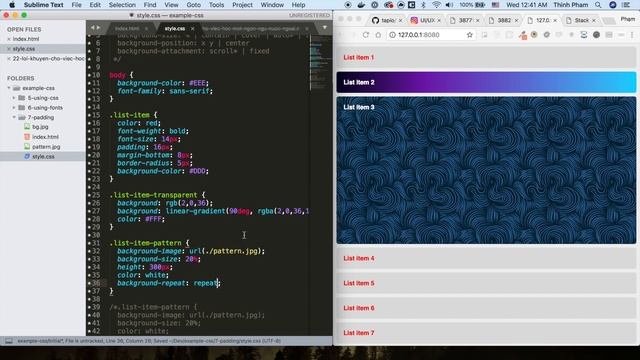Close the index.html editor tab
Screen dimensions: 640x360
click(147, 29)
